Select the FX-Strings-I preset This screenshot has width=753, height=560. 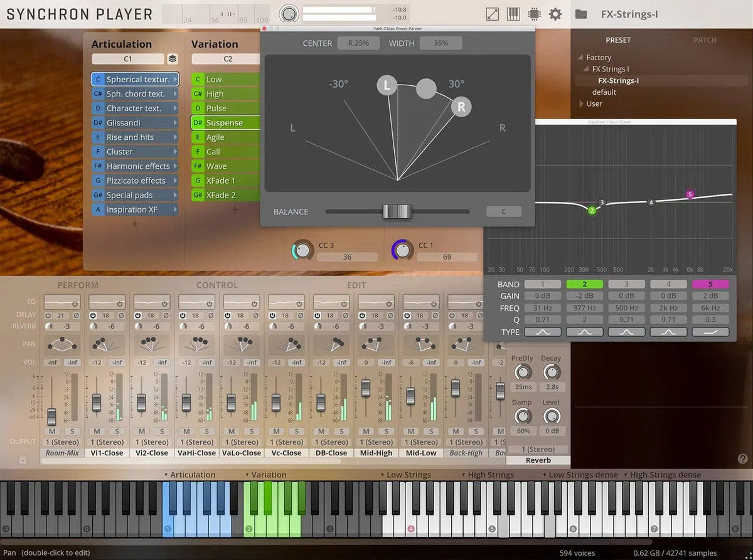coord(618,80)
